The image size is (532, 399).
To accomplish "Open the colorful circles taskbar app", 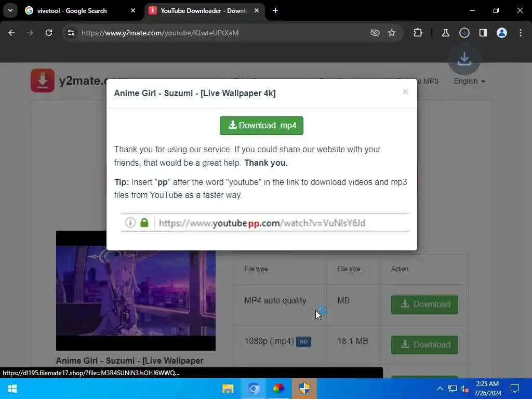I will [x=279, y=389].
